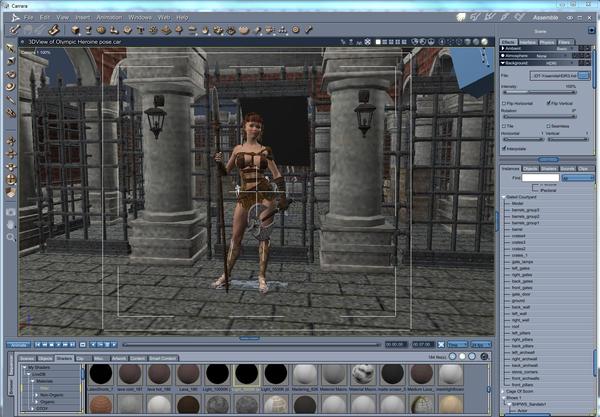Click the Rotation slider

point(540,117)
